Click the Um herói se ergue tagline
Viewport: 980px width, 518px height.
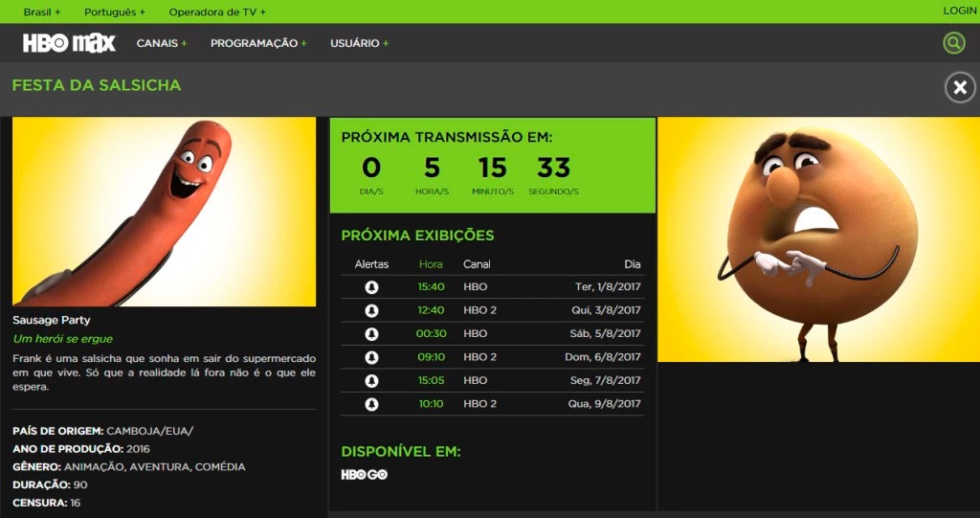pyautogui.click(x=62, y=339)
